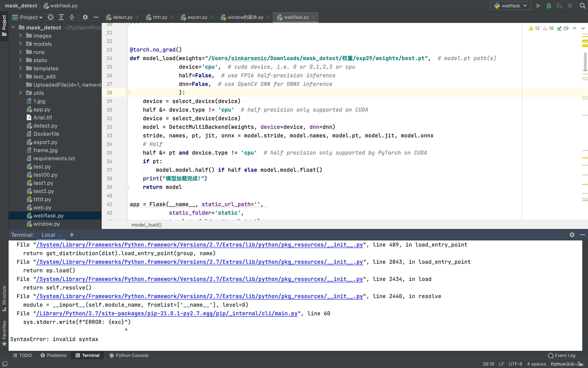Run with coverage icon
The width and height of the screenshot is (588, 368).
click(559, 6)
